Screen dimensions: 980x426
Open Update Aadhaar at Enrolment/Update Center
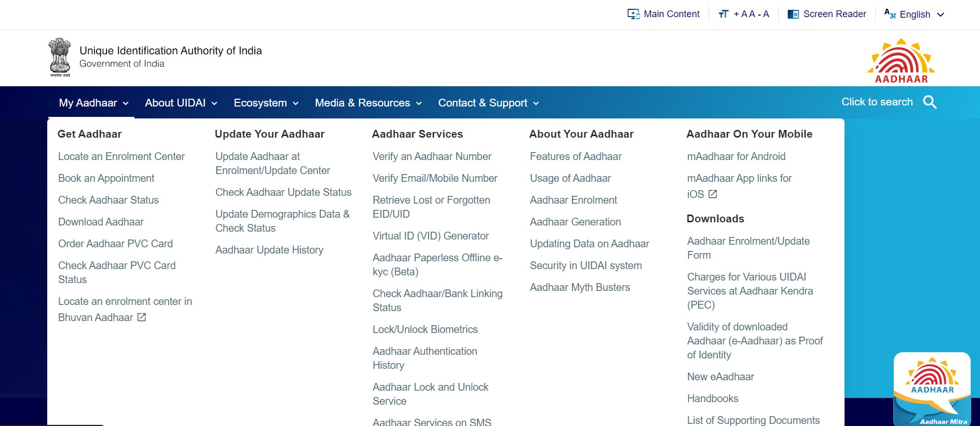(x=273, y=163)
